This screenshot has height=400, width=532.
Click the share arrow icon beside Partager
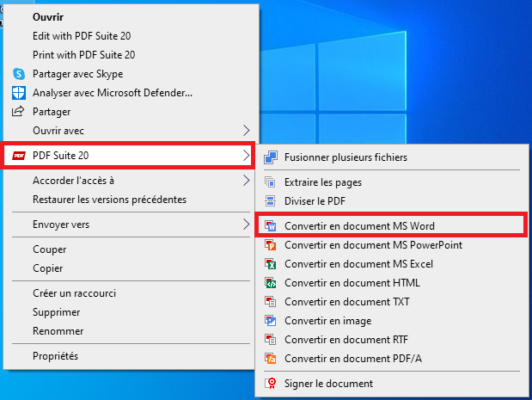click(18, 111)
